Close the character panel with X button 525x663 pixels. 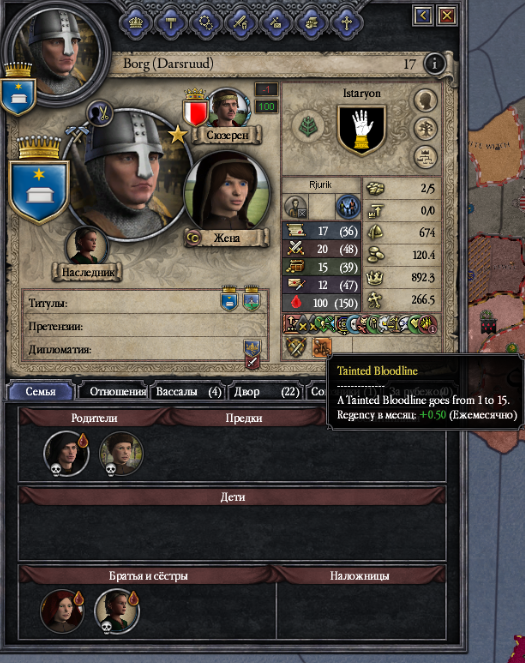click(x=446, y=16)
